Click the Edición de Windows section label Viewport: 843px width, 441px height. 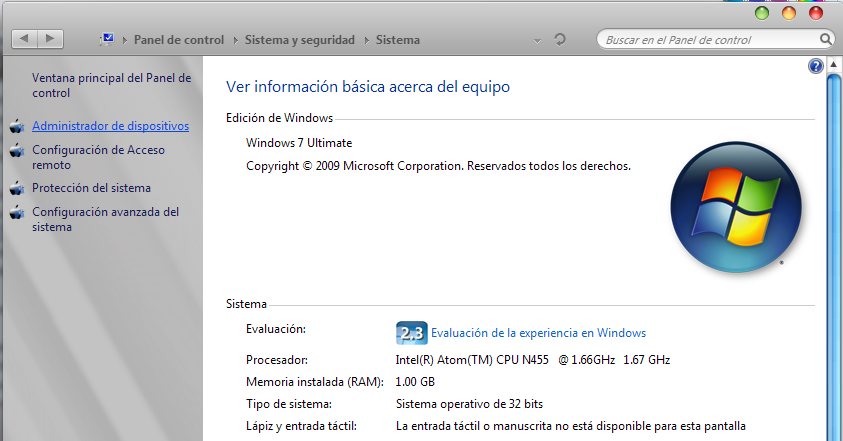(279, 118)
